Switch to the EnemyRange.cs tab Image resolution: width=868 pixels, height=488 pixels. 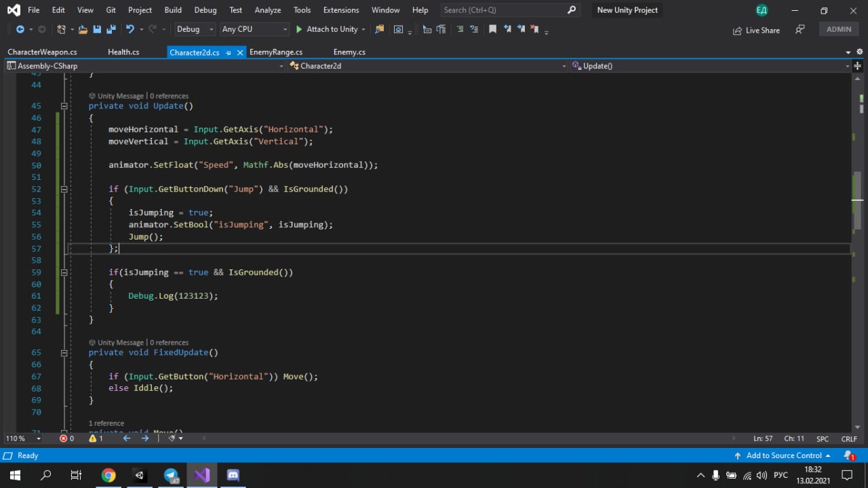point(276,52)
